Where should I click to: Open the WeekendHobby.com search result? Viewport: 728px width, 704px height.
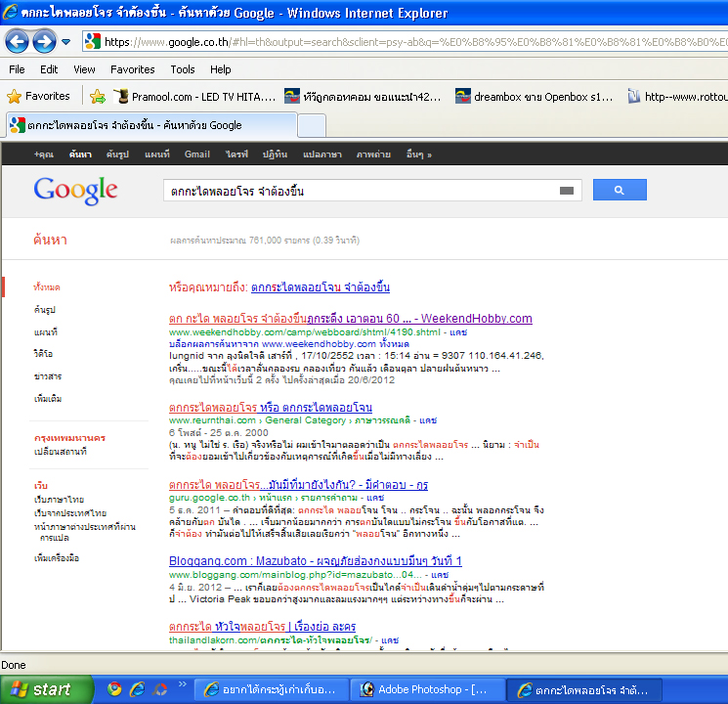point(350,319)
